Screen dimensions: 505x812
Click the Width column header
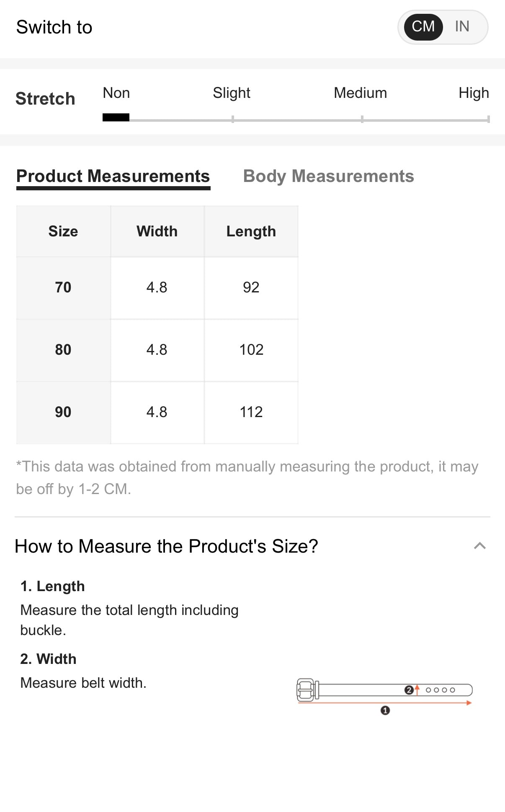coord(157,231)
